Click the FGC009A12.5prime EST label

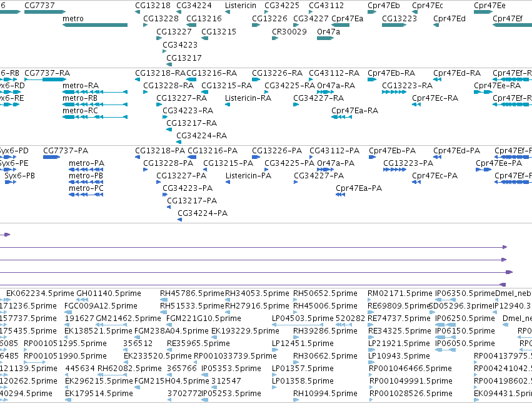pyautogui.click(x=101, y=306)
